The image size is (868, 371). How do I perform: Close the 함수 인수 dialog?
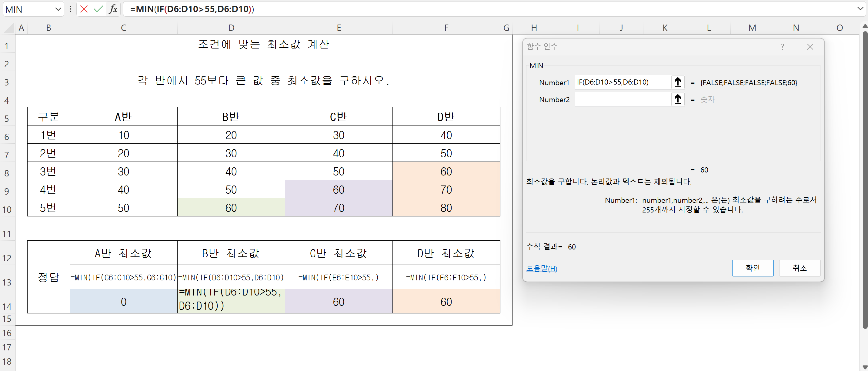(810, 47)
